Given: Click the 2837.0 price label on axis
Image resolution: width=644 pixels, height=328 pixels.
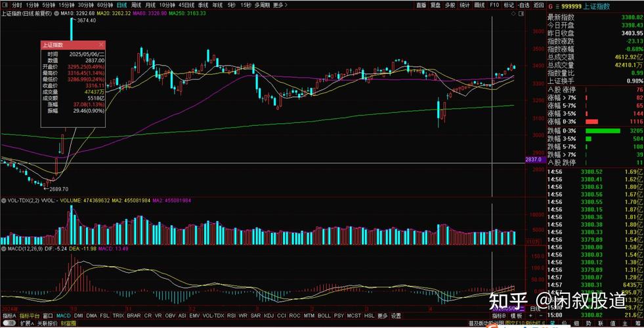Looking at the screenshot, I should coord(532,160).
